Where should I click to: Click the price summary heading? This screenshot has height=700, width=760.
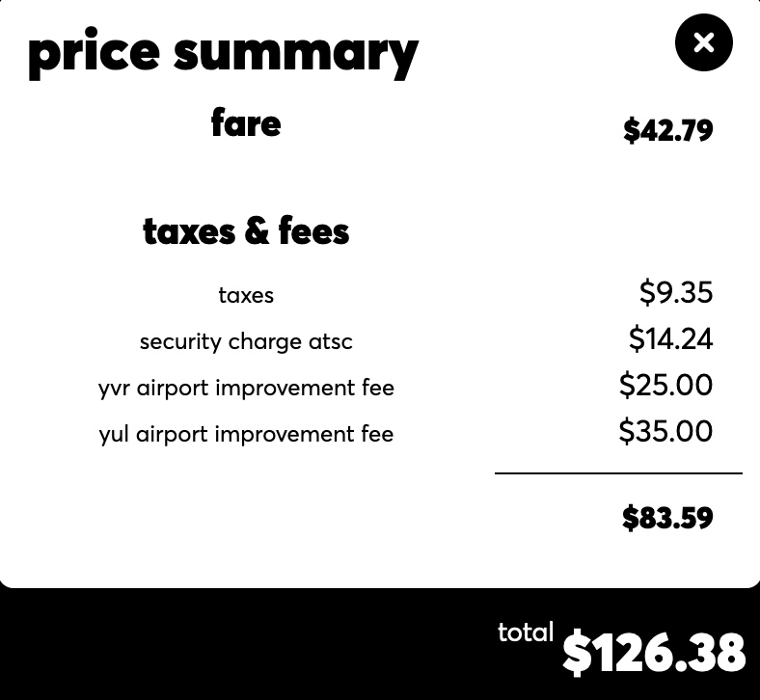224,53
